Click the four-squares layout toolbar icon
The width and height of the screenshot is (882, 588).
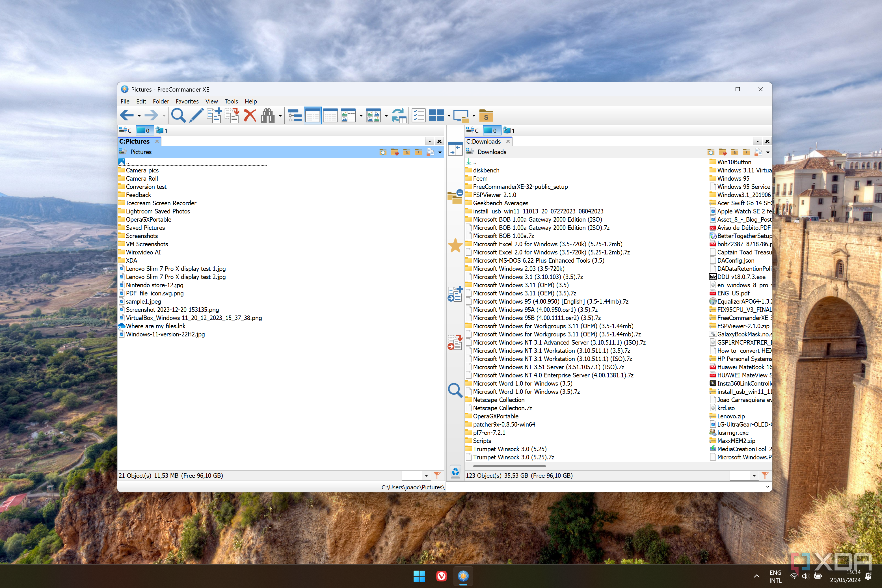[x=436, y=116]
